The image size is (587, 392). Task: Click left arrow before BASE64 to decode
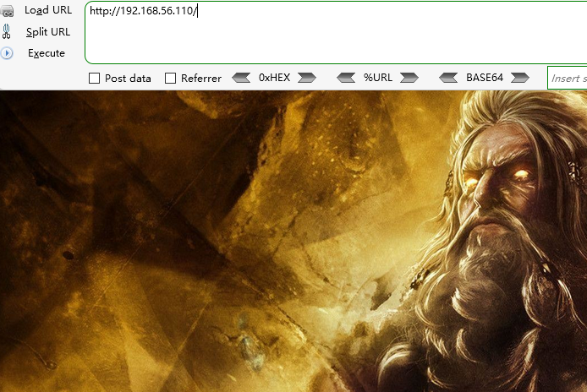[448, 78]
